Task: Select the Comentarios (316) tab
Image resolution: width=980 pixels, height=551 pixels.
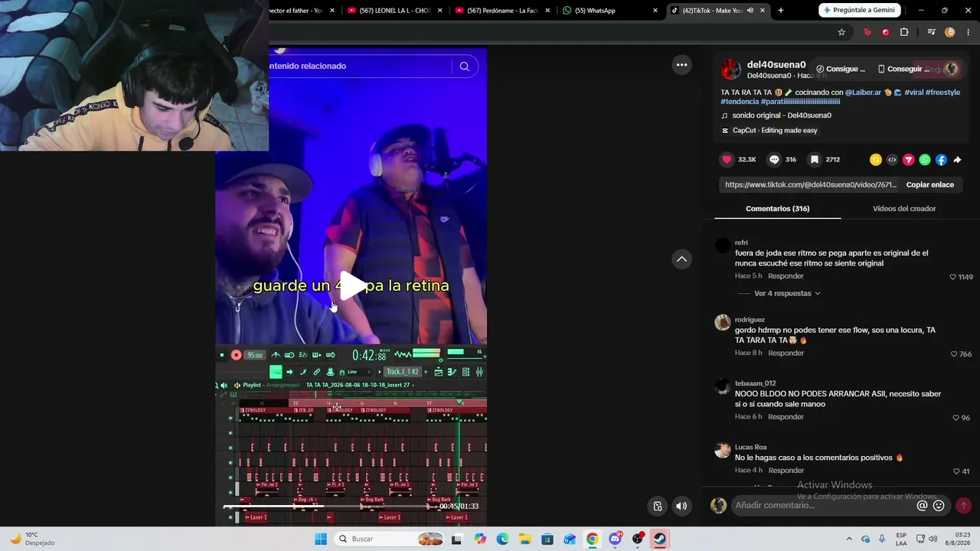Action: (x=777, y=208)
